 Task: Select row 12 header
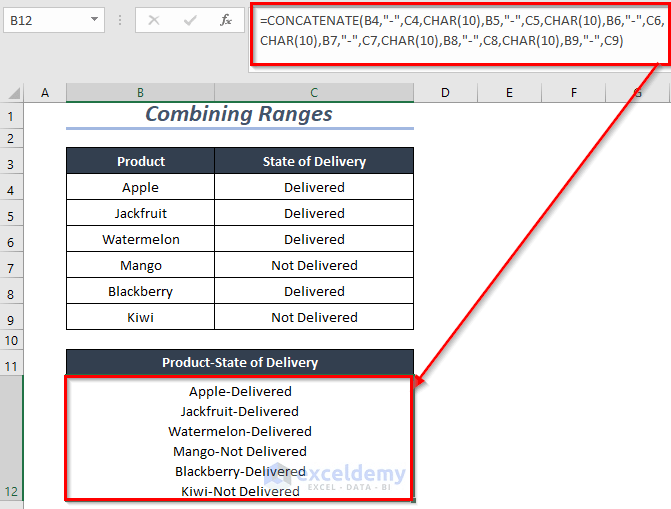[11, 438]
